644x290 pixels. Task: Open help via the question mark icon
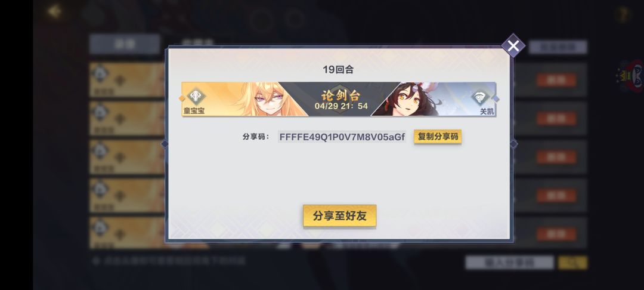point(624,15)
